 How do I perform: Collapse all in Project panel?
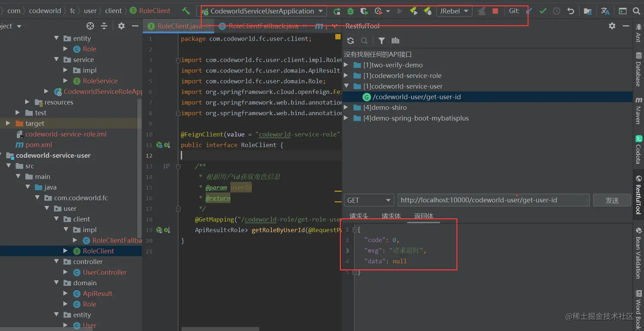(104, 26)
